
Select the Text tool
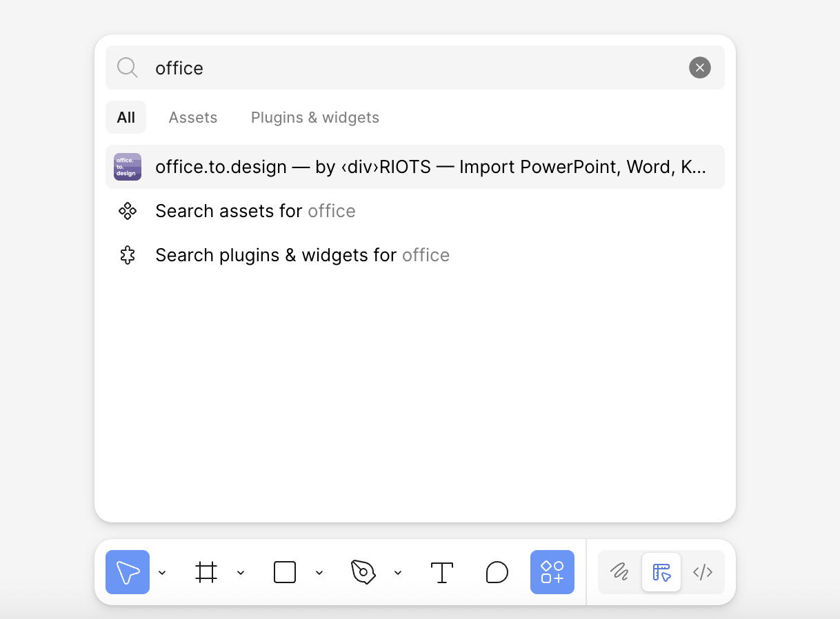pyautogui.click(x=442, y=572)
